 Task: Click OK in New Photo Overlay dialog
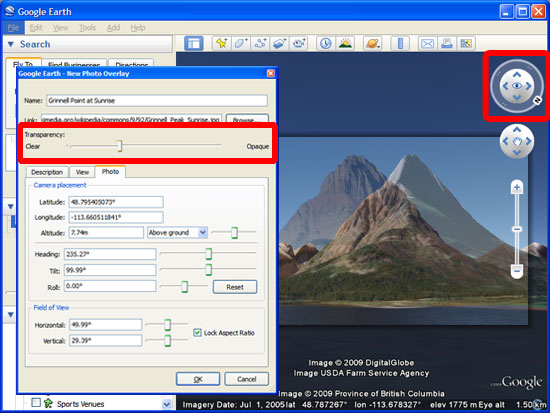198,379
